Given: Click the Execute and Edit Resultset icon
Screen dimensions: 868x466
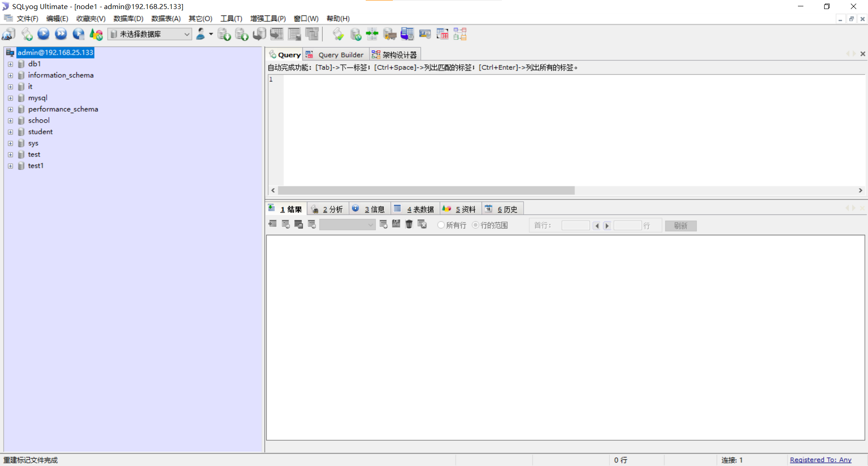Looking at the screenshot, I should pyautogui.click(x=79, y=34).
